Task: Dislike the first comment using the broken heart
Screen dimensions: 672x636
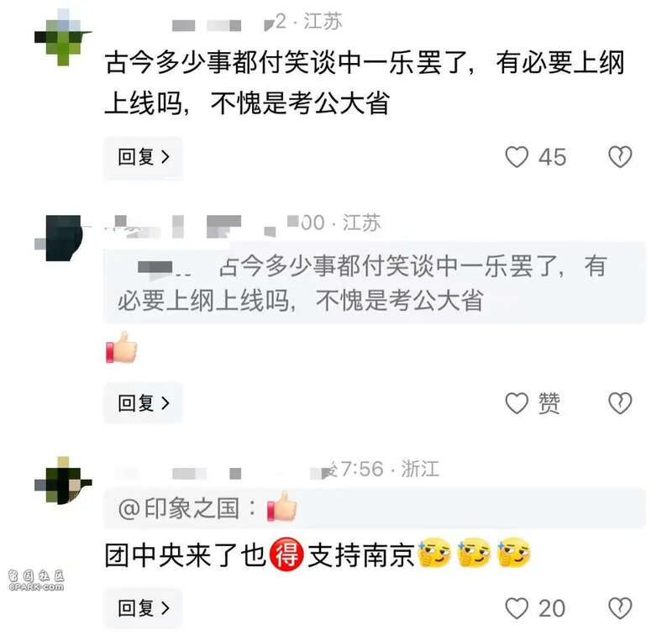Action: click(x=620, y=157)
